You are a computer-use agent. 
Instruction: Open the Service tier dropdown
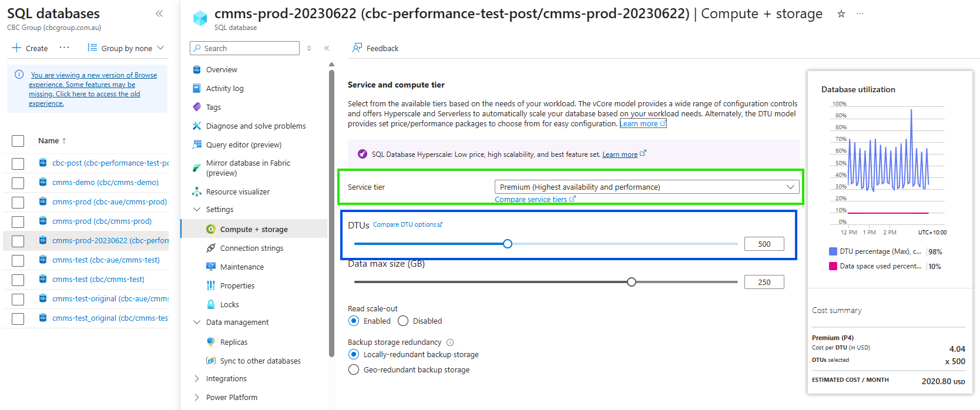pos(646,187)
